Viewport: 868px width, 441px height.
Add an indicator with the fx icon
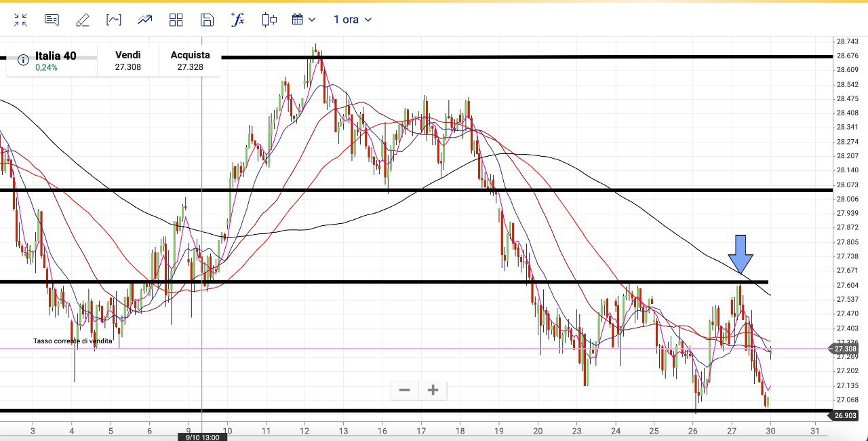tap(238, 20)
